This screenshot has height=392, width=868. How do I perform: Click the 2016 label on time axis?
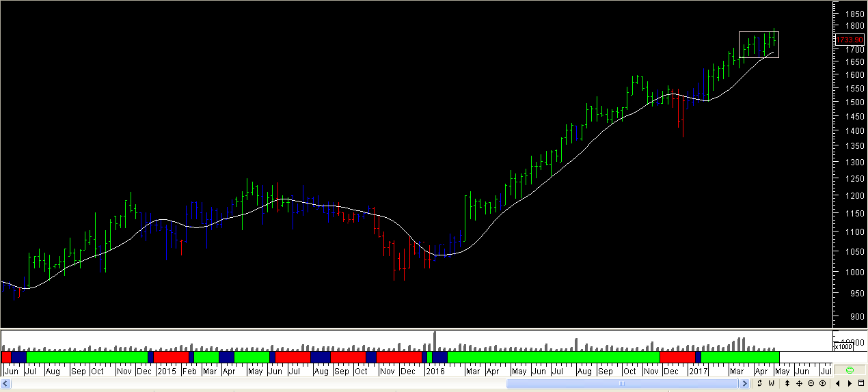click(x=435, y=372)
